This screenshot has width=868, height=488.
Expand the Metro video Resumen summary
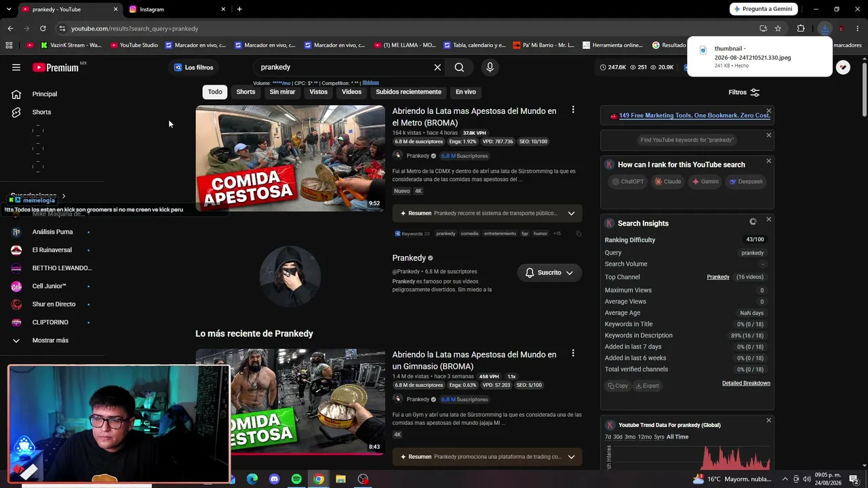[571, 213]
